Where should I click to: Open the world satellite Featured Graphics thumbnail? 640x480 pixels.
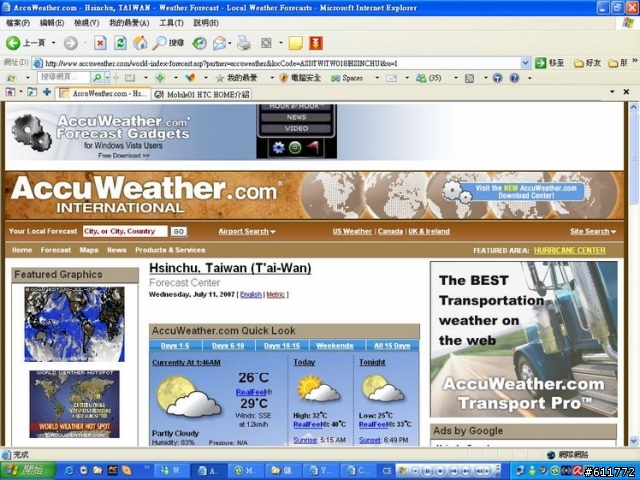point(74,324)
